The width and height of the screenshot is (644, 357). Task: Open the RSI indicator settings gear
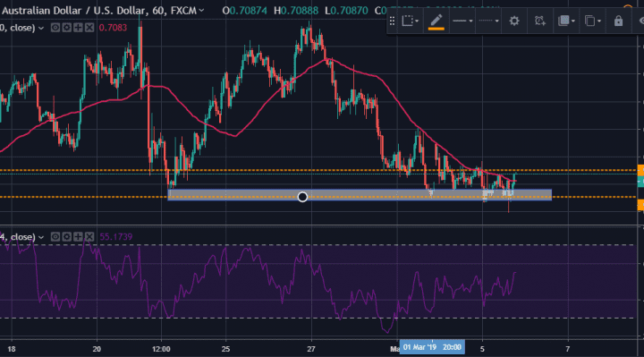coord(66,237)
